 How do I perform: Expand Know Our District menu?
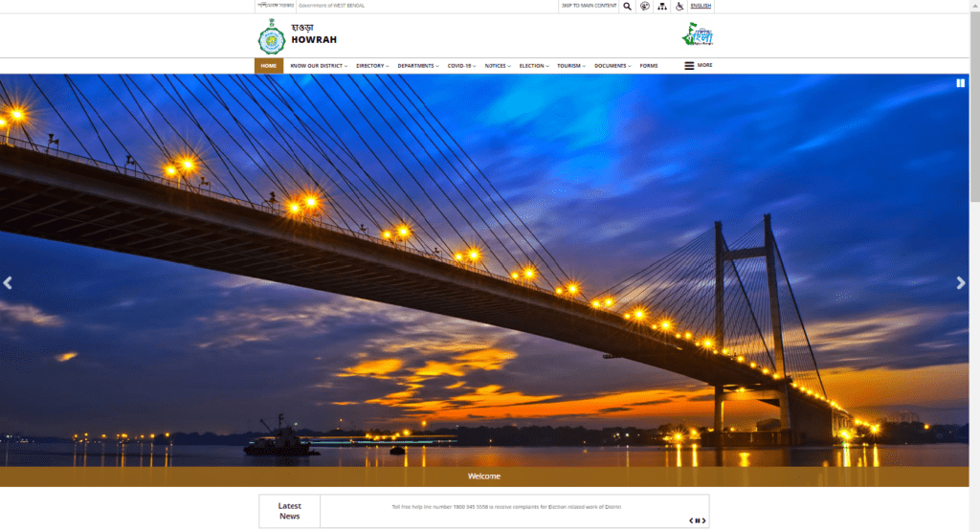click(319, 66)
